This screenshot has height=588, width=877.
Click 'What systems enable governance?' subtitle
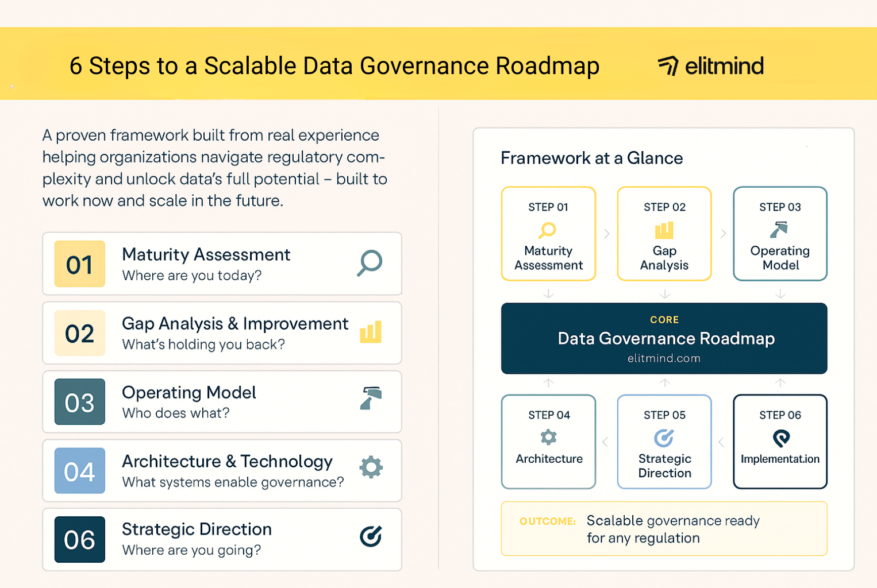[x=233, y=482]
